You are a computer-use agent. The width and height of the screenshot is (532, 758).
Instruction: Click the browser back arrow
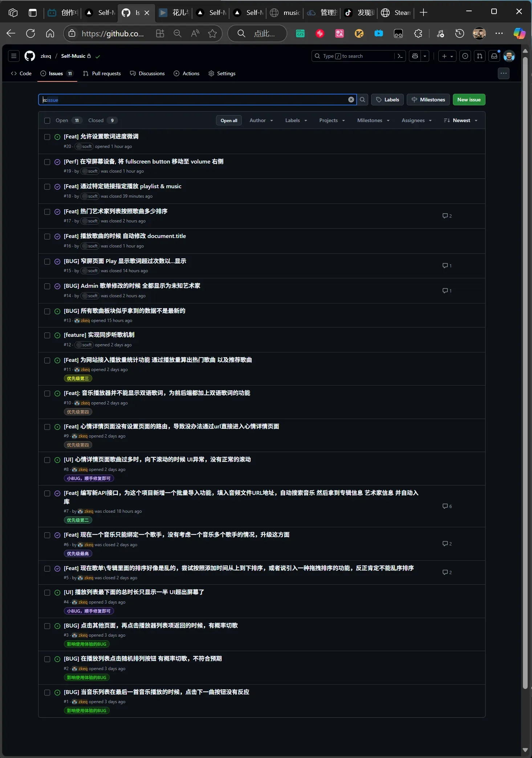[x=11, y=33]
